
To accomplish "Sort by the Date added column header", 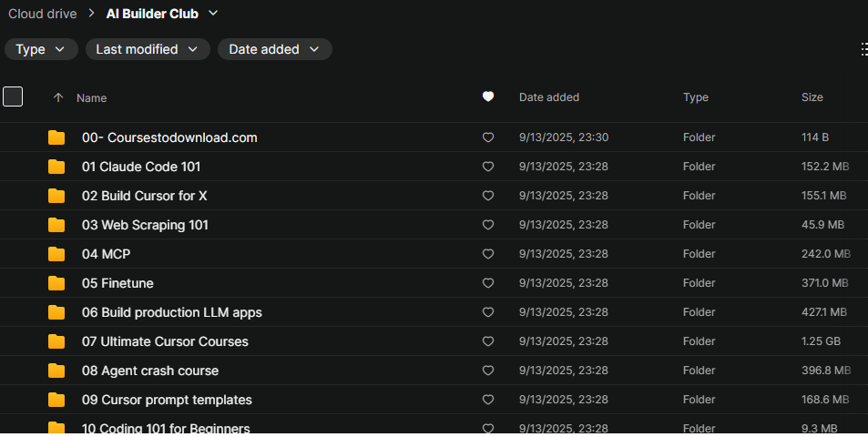I will point(549,97).
